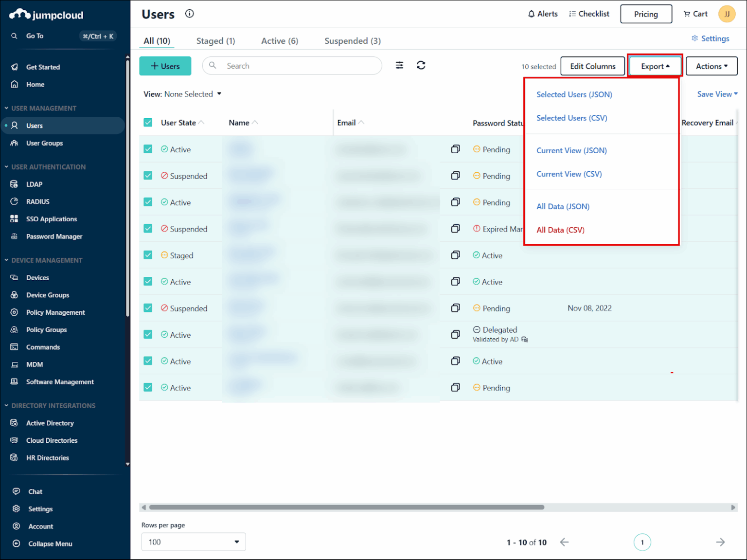Viewport: 747px width, 560px height.
Task: Uncheck the first Suspended user's checkbox
Action: click(148, 175)
